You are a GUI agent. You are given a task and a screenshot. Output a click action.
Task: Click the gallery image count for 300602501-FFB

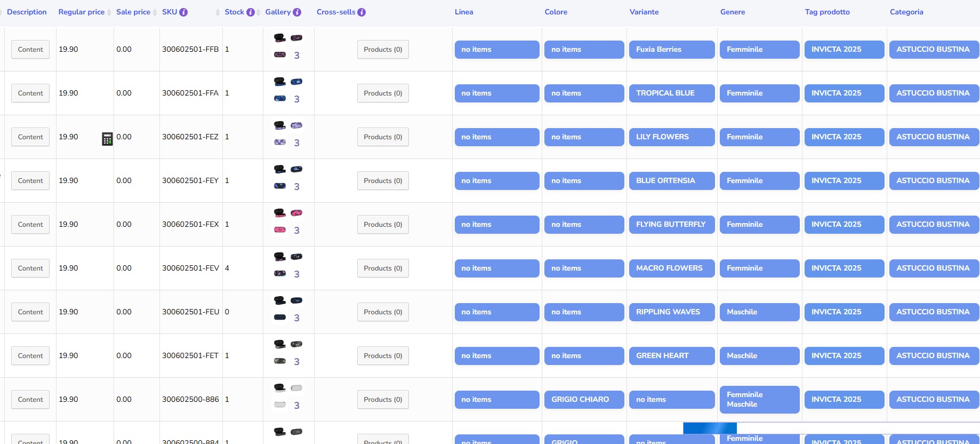tap(296, 55)
